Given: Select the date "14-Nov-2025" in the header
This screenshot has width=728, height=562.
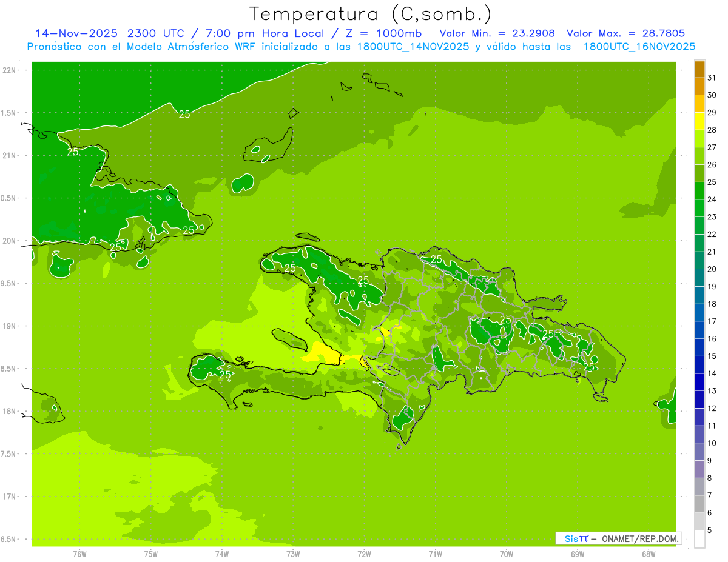Looking at the screenshot, I should tap(76, 33).
